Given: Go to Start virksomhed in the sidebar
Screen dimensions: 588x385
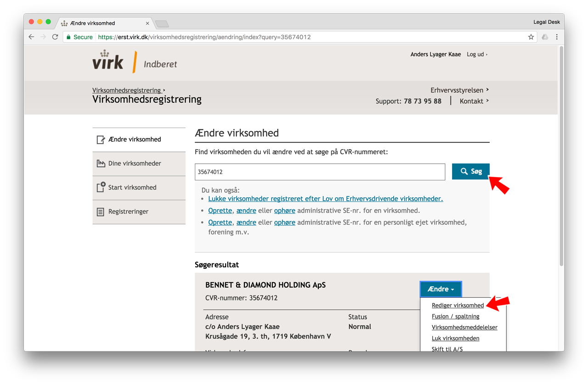Looking at the screenshot, I should click(139, 187).
